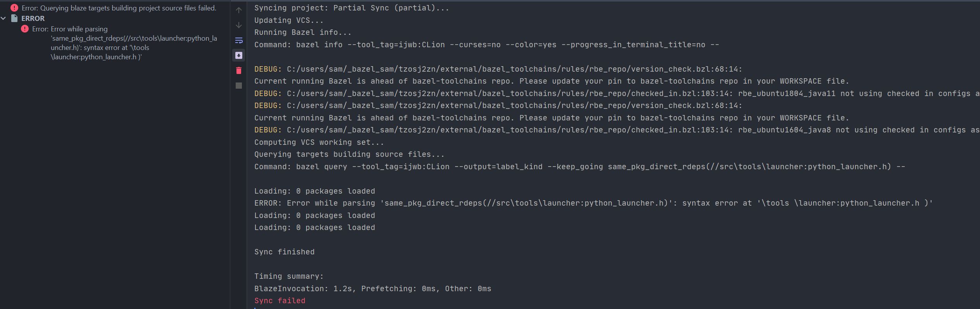This screenshot has height=309, width=980.
Task: Click the chevron beside ERROR
Action: [x=4, y=18]
